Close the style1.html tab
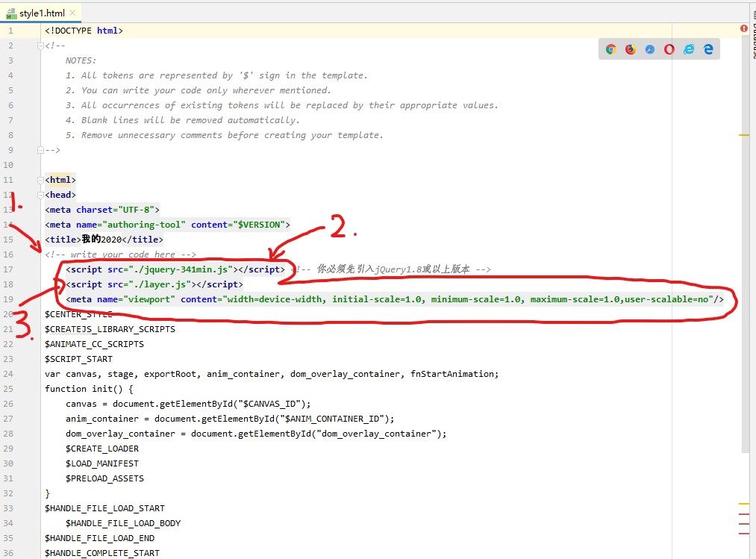The height and width of the screenshot is (559, 756). click(72, 13)
